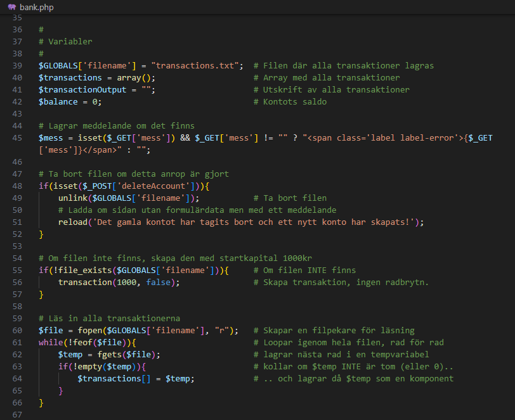Click the $transactionOutput variable

82,90
